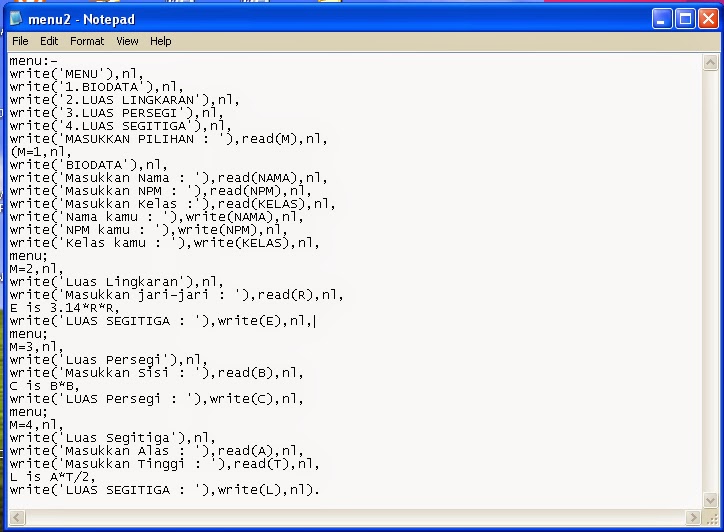The width and height of the screenshot is (724, 532).
Task: Minimize the menu2 Notepad window
Action: 662,19
